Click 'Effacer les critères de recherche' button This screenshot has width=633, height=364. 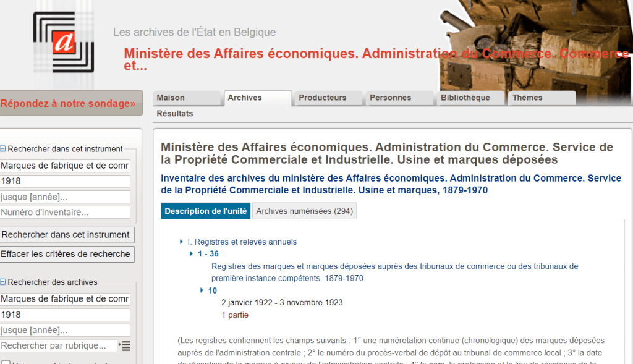click(66, 254)
